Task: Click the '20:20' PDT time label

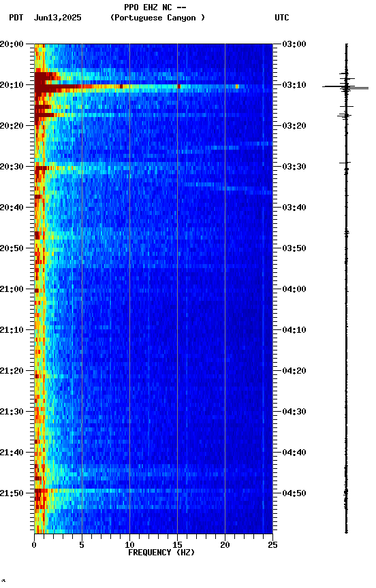Action: click(12, 126)
